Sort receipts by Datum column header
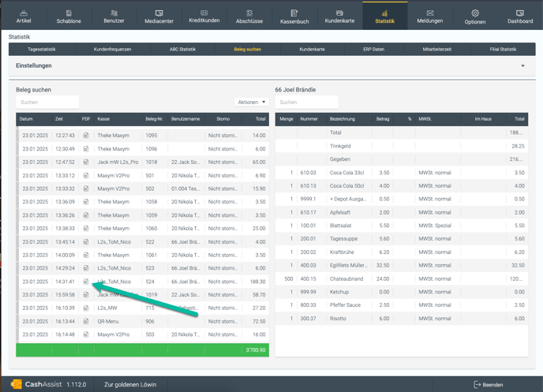This screenshot has width=543, height=392. 26,119
